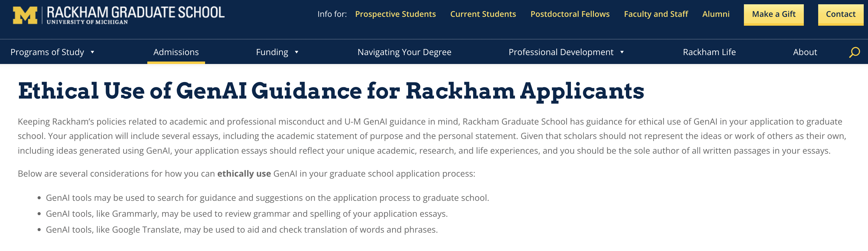Expand the Programs of Study arrow
Image resolution: width=868 pixels, height=251 pixels.
click(x=92, y=52)
